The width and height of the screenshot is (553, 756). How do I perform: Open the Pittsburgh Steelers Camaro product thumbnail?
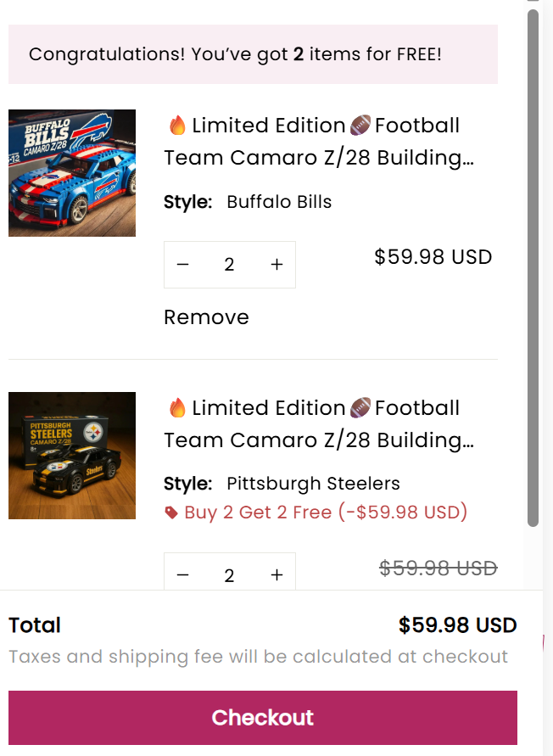72,456
